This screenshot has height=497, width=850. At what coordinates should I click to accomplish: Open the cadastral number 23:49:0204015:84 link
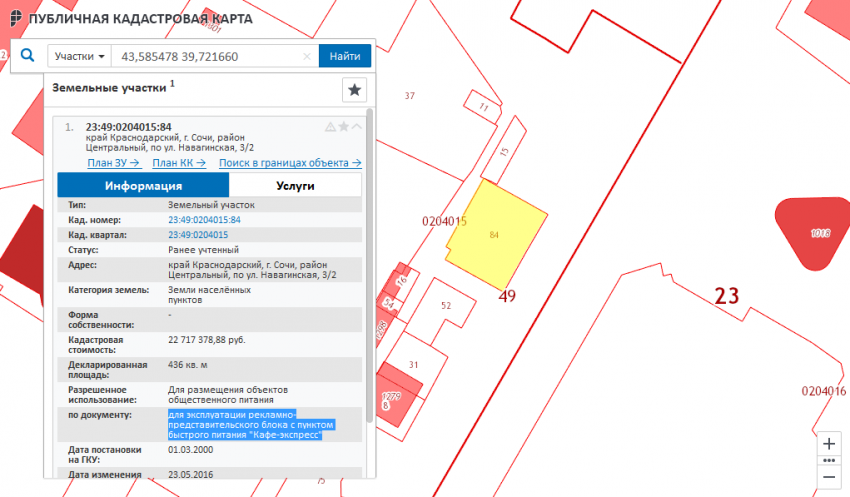tap(204, 219)
